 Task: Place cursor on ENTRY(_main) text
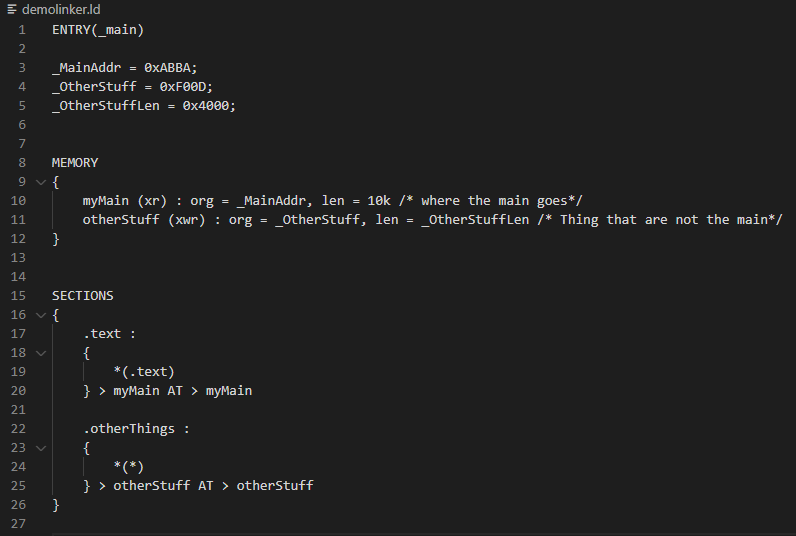click(x=98, y=30)
